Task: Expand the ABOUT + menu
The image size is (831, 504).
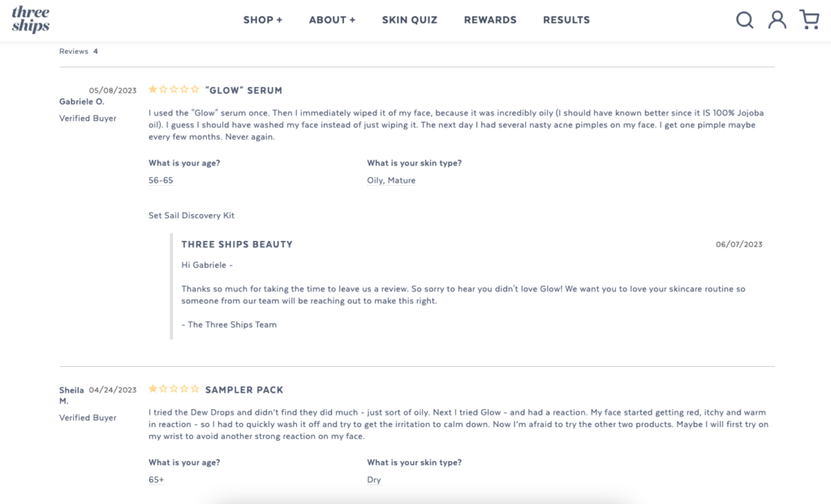Action: coord(332,19)
